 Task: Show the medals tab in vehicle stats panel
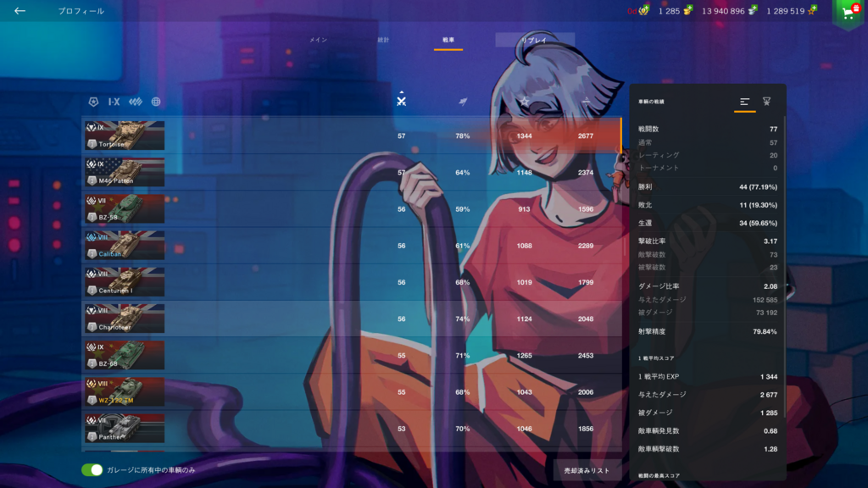click(x=766, y=102)
